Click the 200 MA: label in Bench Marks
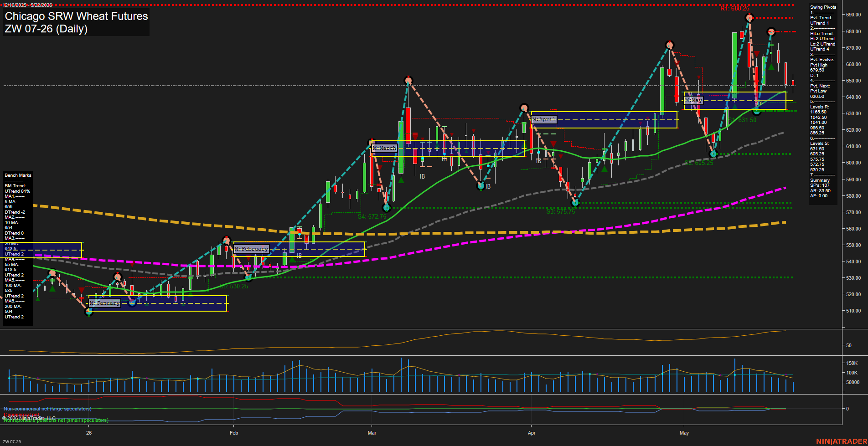Screen dimensions: 868x446 click(x=13, y=307)
